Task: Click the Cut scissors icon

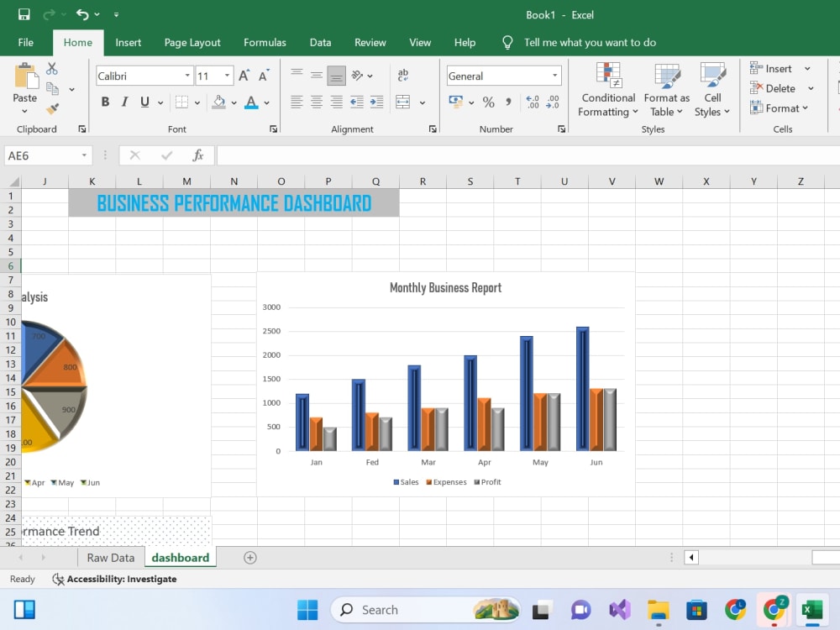Action: click(x=51, y=69)
